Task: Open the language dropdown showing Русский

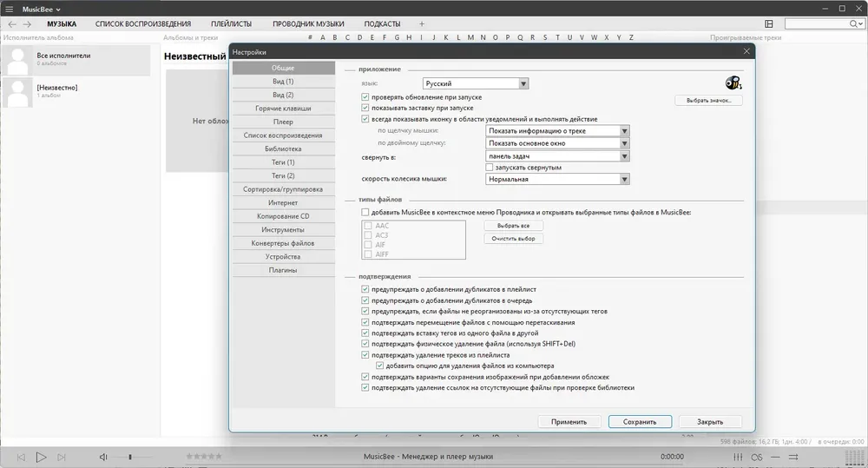Action: pos(476,83)
